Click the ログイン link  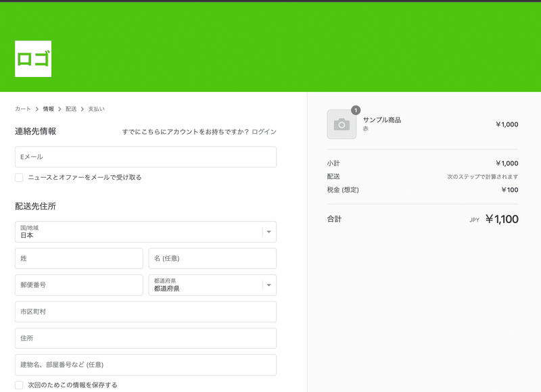264,132
